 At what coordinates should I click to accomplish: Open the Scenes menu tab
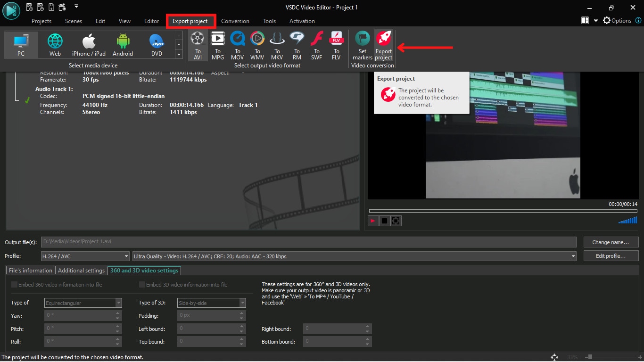pyautogui.click(x=74, y=21)
